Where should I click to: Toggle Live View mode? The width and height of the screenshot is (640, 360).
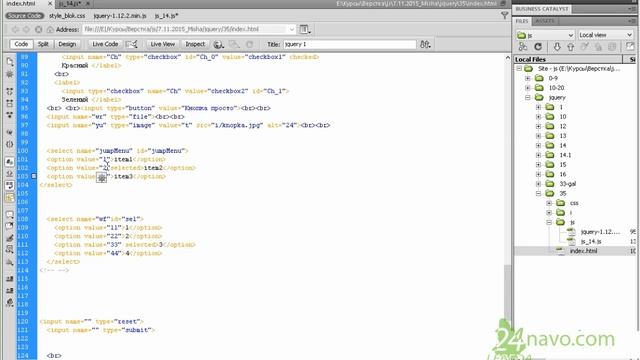(162, 44)
